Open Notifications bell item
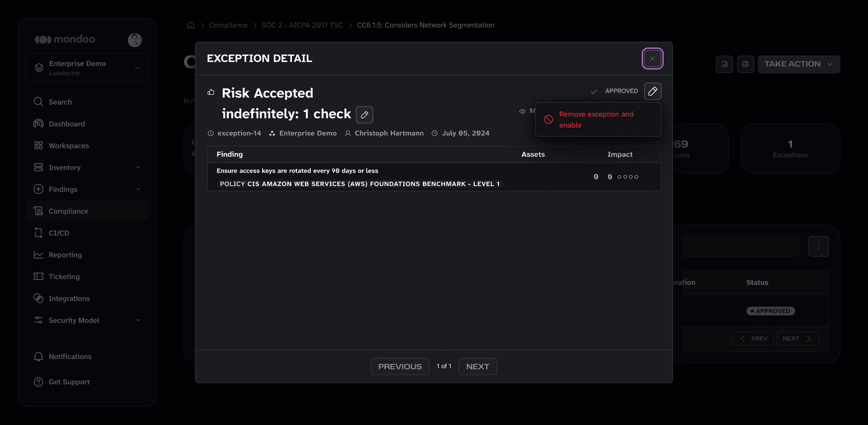Viewport: 868px width, 425px height. 87,357
